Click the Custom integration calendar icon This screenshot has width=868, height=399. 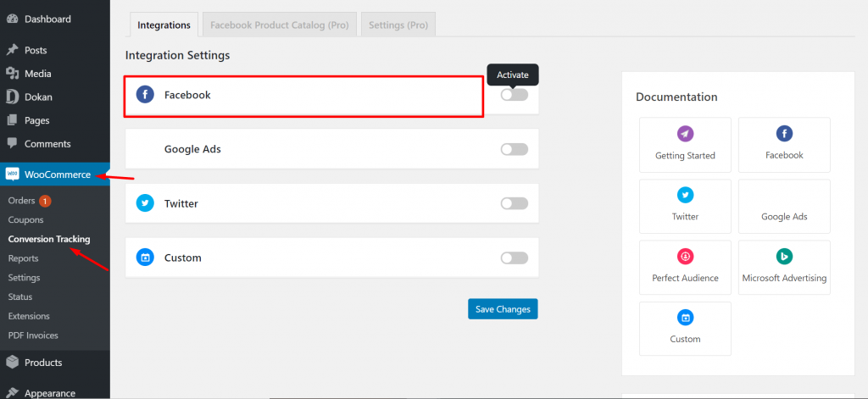click(145, 258)
